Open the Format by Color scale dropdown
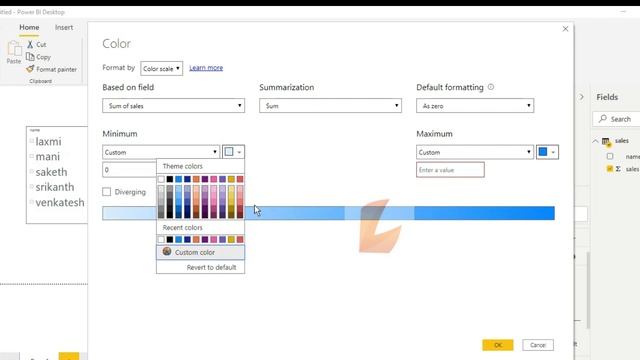The width and height of the screenshot is (640, 360). pos(162,69)
